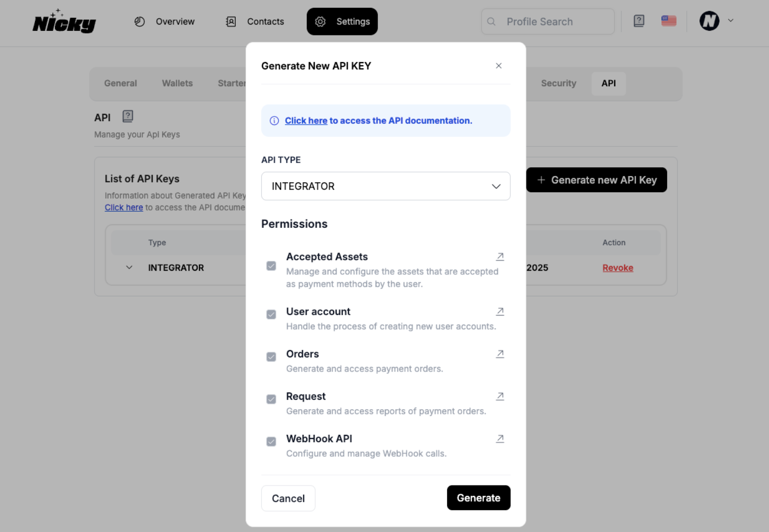
Task: Open Accepted Assets external link arrow
Action: (x=500, y=257)
